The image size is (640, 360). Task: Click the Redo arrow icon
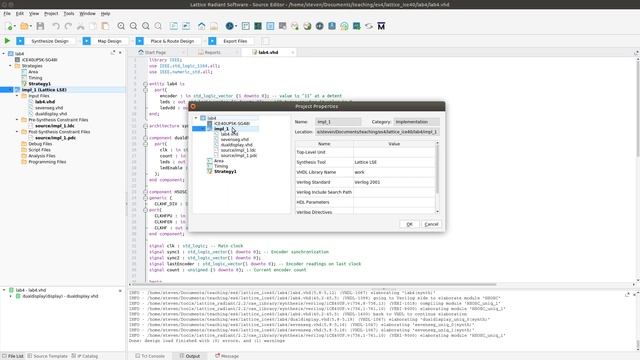click(x=68, y=26)
